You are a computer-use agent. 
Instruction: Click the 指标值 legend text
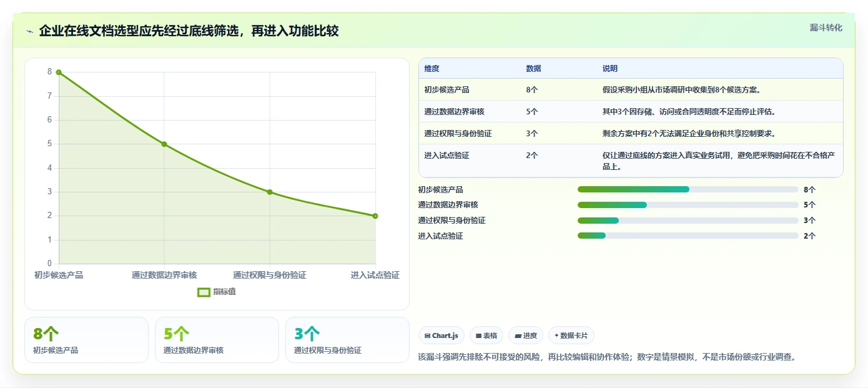click(225, 292)
